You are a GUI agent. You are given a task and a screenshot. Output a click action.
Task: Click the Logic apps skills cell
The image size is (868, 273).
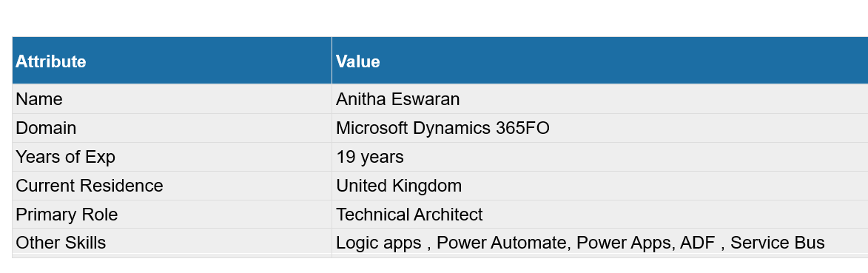600,243
